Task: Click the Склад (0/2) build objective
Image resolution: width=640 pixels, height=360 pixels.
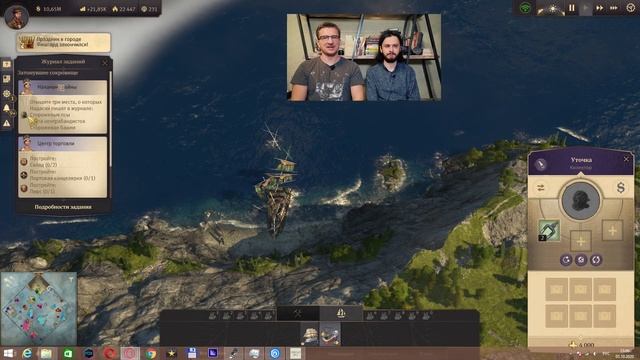Action: pos(43,164)
